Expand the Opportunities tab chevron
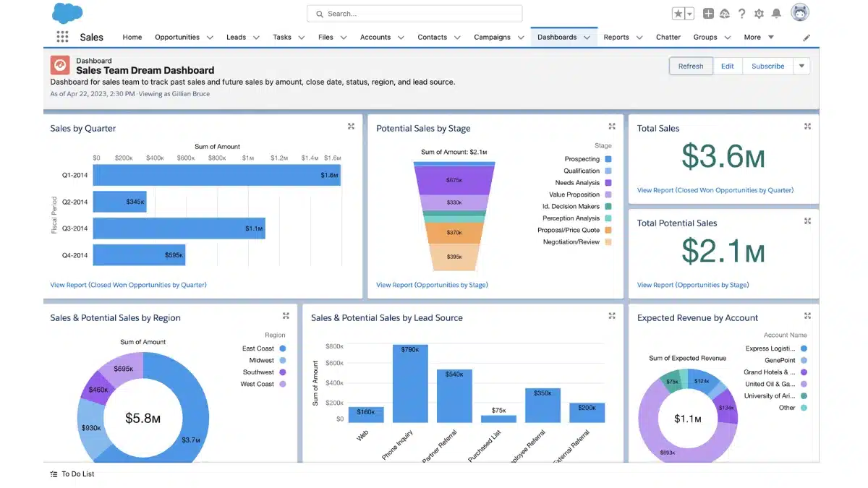Screen dimensions: 868x488 [210, 38]
